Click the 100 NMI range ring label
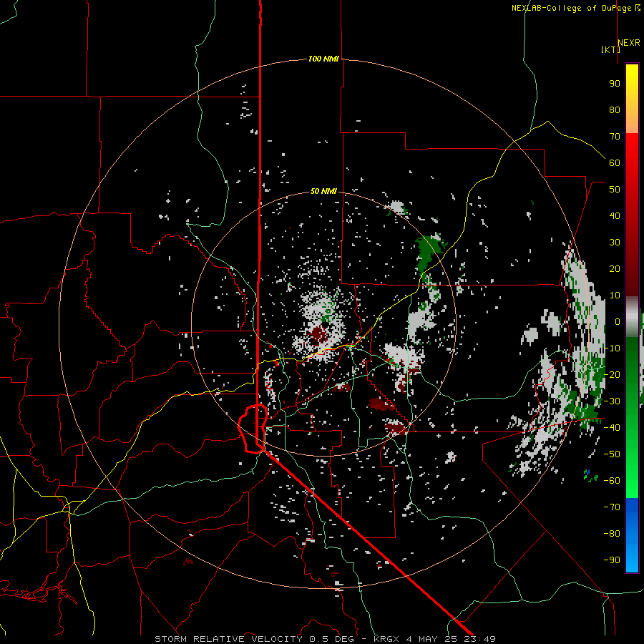Image resolution: width=644 pixels, height=644 pixels. (323, 59)
